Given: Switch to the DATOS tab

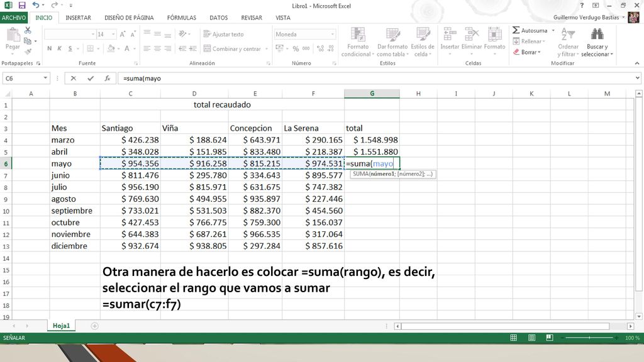Looking at the screenshot, I should click(x=218, y=18).
